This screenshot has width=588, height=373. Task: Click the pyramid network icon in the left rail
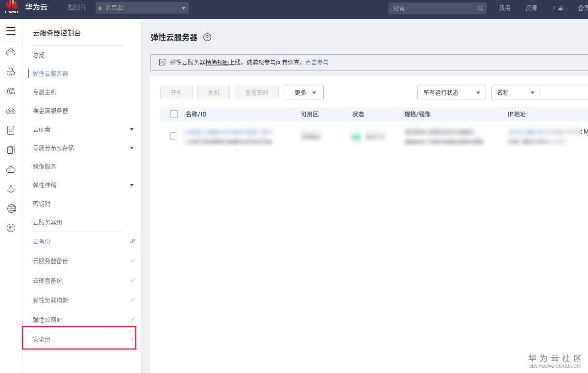tap(11, 189)
